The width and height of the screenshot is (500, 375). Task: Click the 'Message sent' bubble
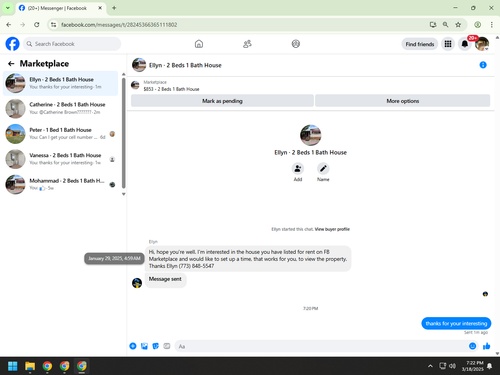(165, 279)
